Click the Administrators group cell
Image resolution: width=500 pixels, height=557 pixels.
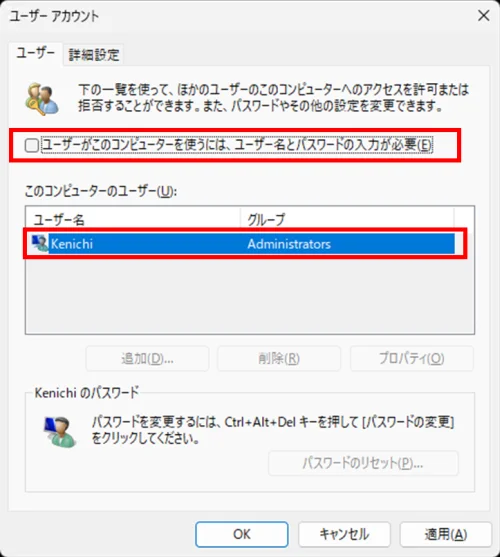[x=289, y=244]
